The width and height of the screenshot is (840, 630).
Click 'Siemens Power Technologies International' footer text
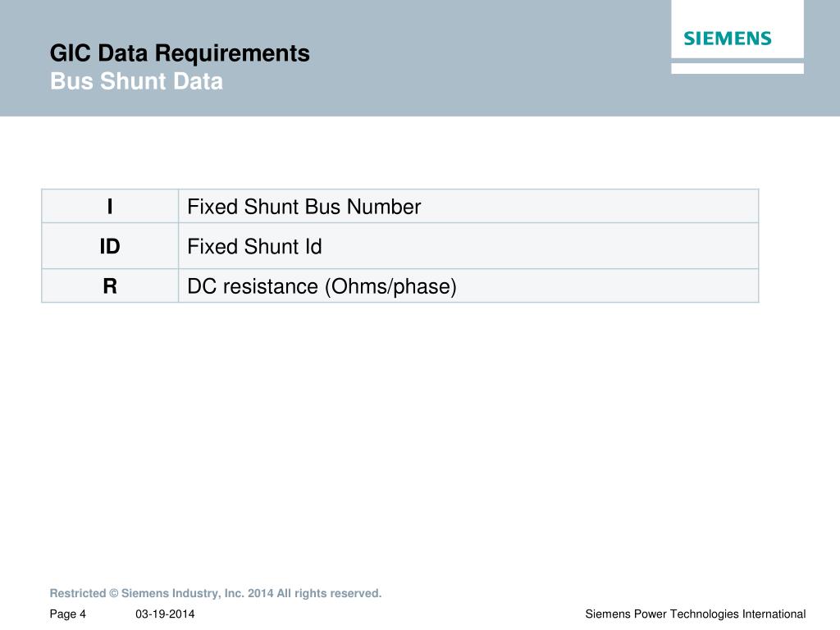(x=696, y=614)
